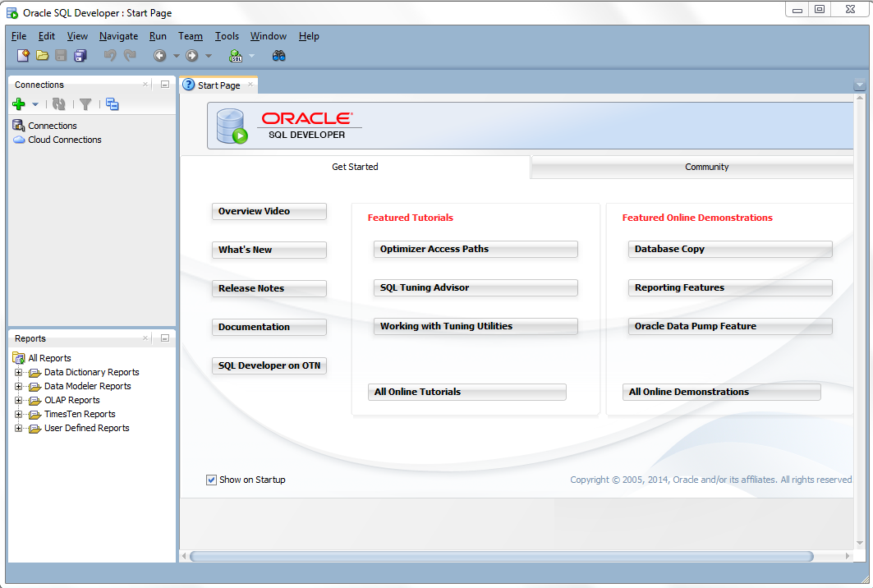Apply a filter in the Connections panel
The width and height of the screenshot is (873, 588).
click(85, 103)
